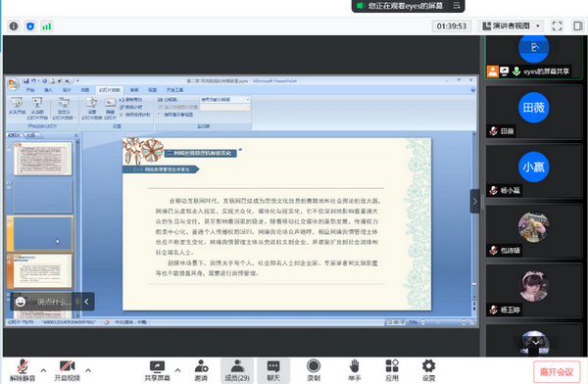This screenshot has width=588, height=384.
Task: Select 田薇 participant tile
Action: point(534,112)
